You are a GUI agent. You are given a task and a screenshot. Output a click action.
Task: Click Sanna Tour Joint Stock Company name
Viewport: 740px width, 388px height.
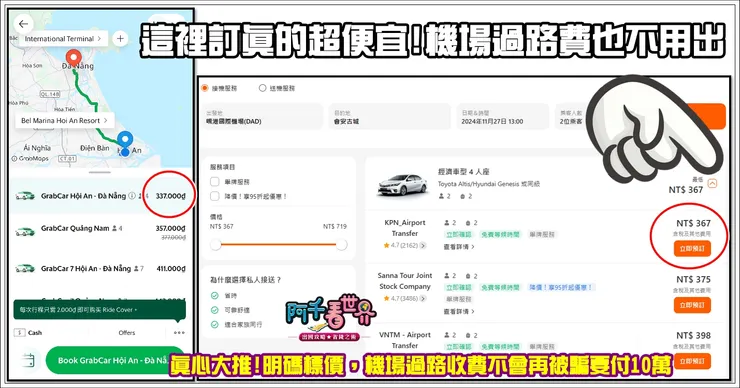405,281
